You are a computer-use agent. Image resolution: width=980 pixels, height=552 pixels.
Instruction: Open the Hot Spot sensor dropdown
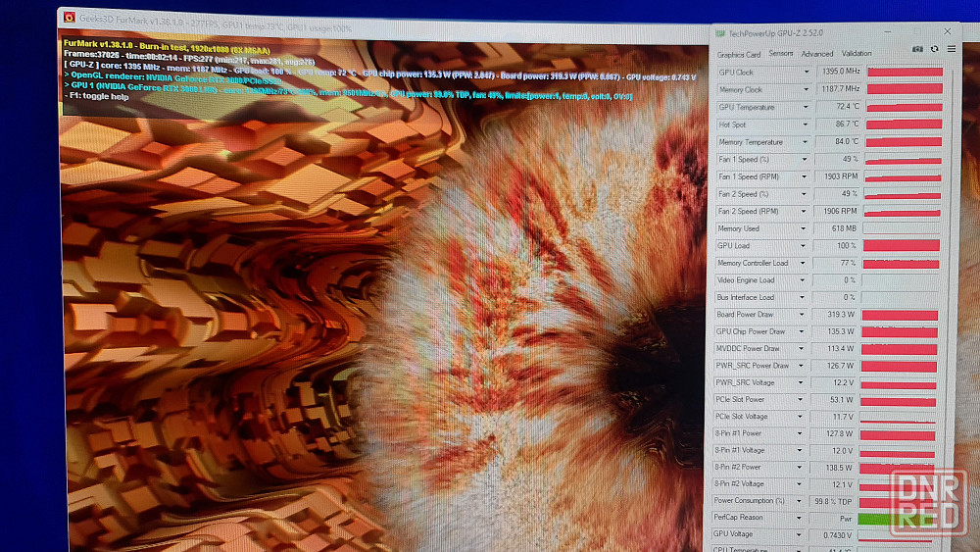point(807,125)
